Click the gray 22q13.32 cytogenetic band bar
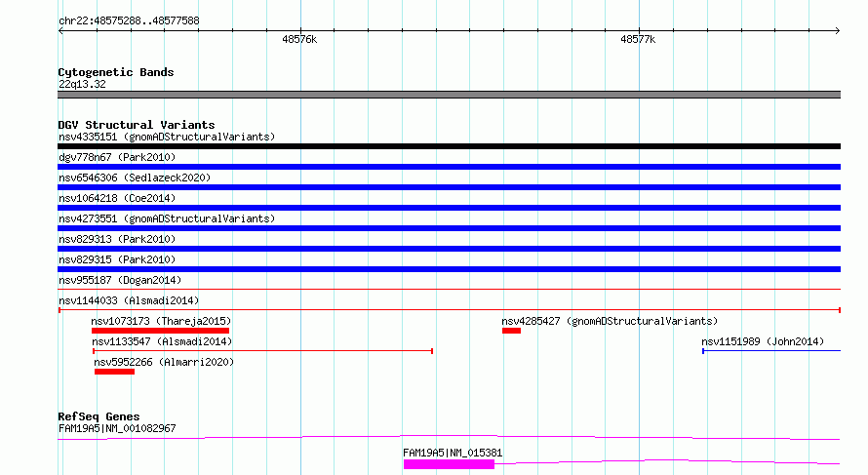Viewport: 868px width, 475px height. (x=449, y=95)
